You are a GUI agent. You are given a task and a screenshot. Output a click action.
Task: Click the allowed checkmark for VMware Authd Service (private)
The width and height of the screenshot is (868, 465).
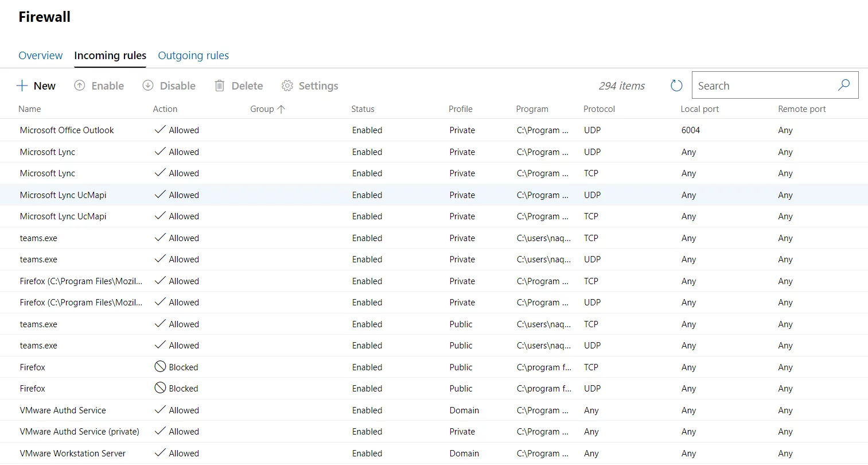point(160,431)
